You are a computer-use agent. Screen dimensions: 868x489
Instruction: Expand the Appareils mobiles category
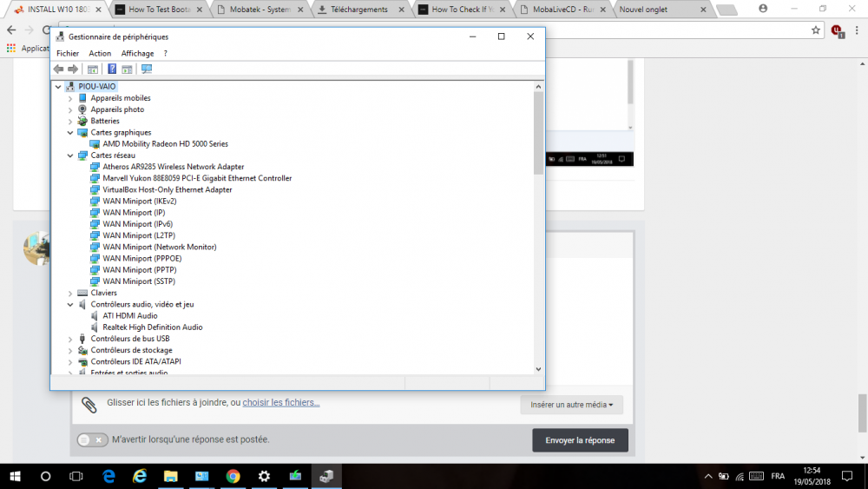(70, 98)
